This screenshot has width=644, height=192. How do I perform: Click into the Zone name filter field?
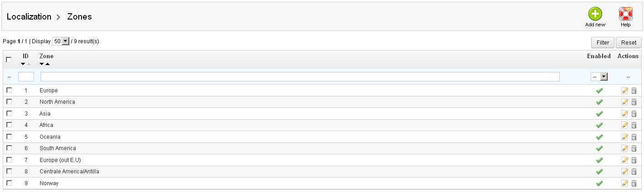pyautogui.click(x=300, y=77)
